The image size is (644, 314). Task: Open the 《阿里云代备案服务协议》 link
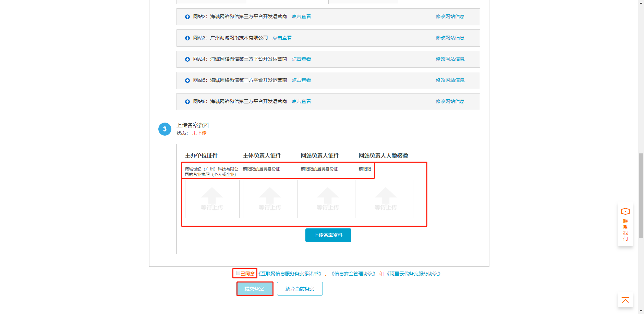click(x=414, y=274)
